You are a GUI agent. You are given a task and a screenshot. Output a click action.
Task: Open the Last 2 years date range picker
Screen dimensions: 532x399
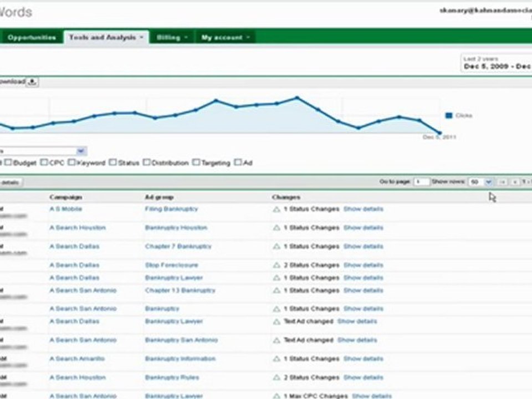coord(497,63)
